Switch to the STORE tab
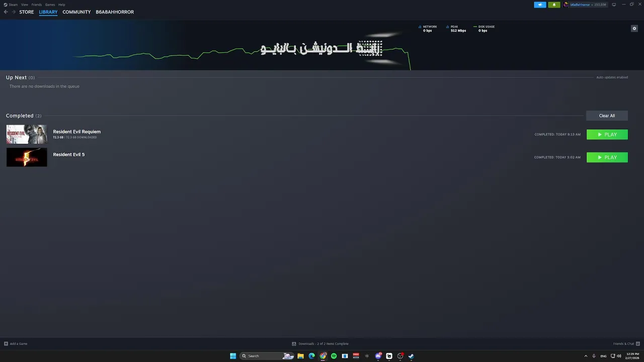The image size is (644, 362). pos(27,12)
